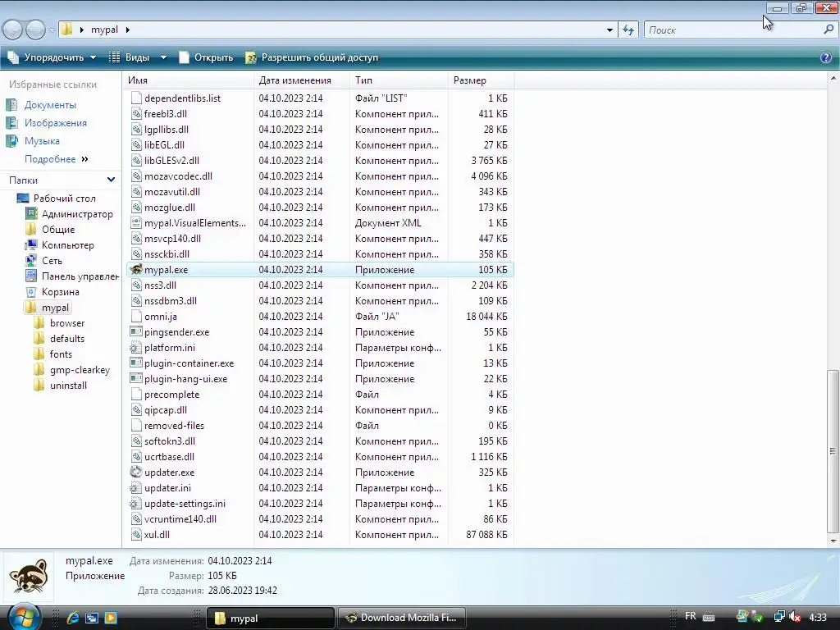This screenshot has width=840, height=630.
Task: Click the platform.ini settings file icon
Action: [x=136, y=347]
